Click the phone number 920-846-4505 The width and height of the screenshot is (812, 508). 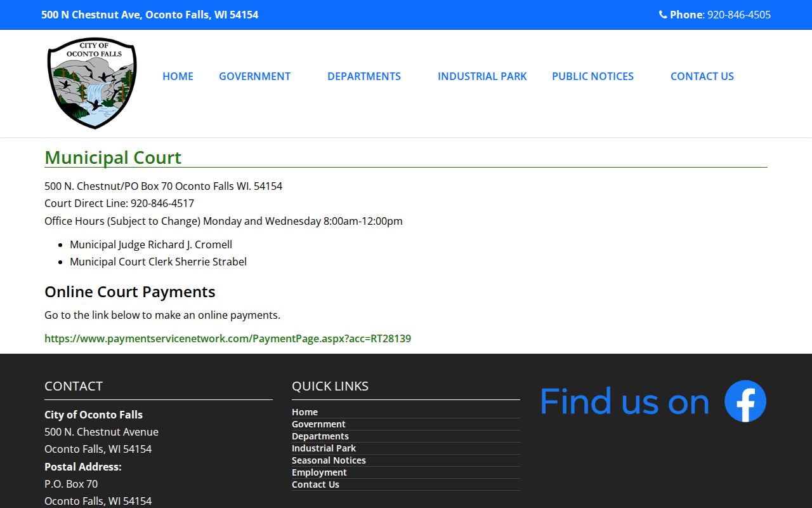point(739,15)
